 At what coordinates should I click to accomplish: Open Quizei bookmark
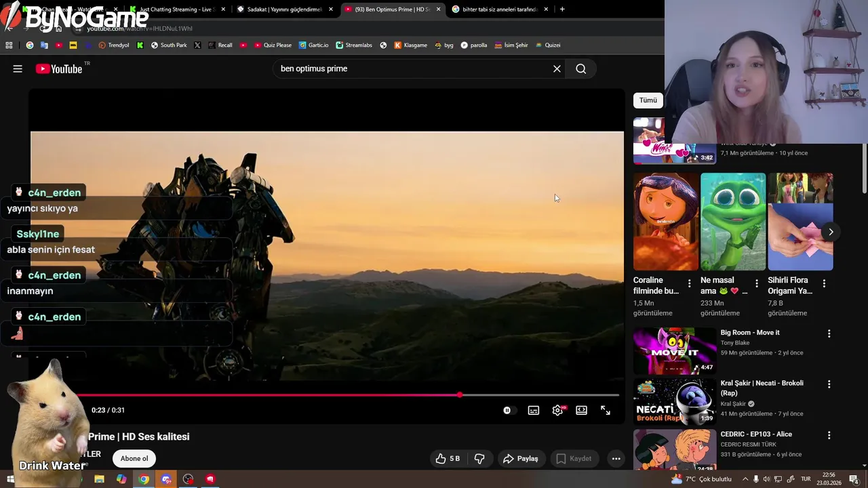(548, 45)
